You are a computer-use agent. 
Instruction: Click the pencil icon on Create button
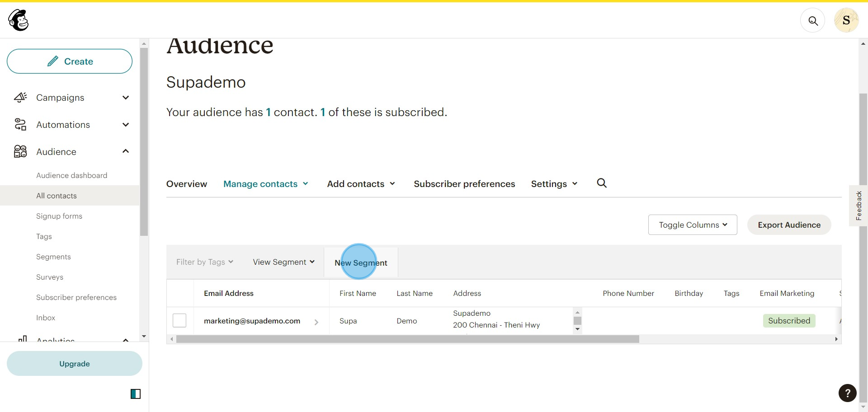[x=53, y=61]
